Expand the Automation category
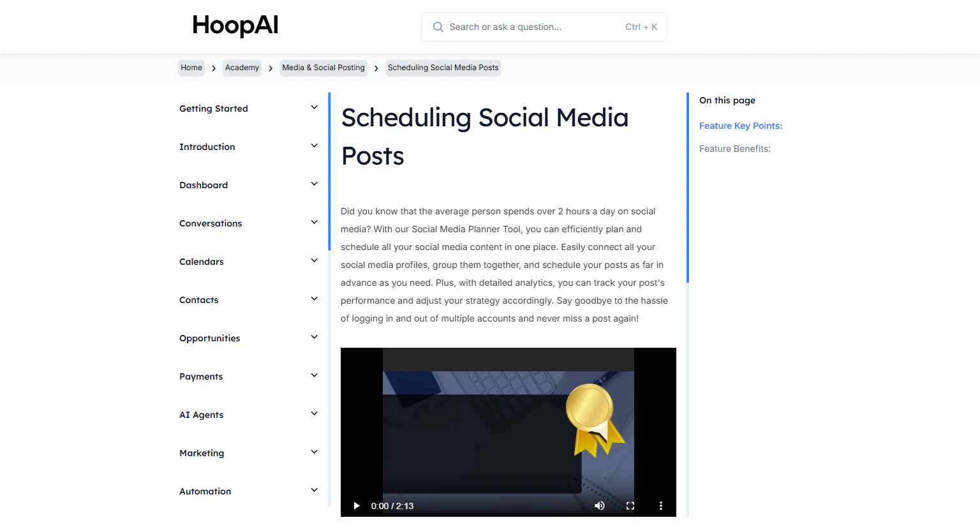 [x=313, y=490]
